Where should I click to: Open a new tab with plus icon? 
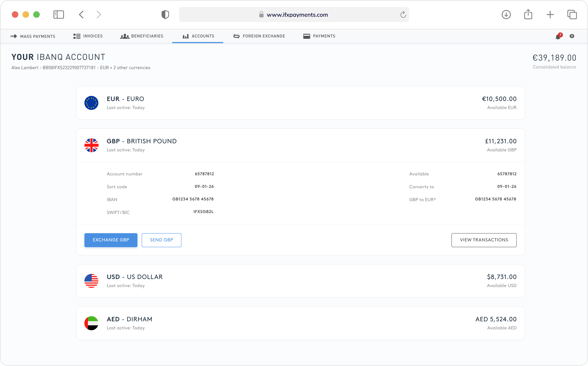pos(550,15)
